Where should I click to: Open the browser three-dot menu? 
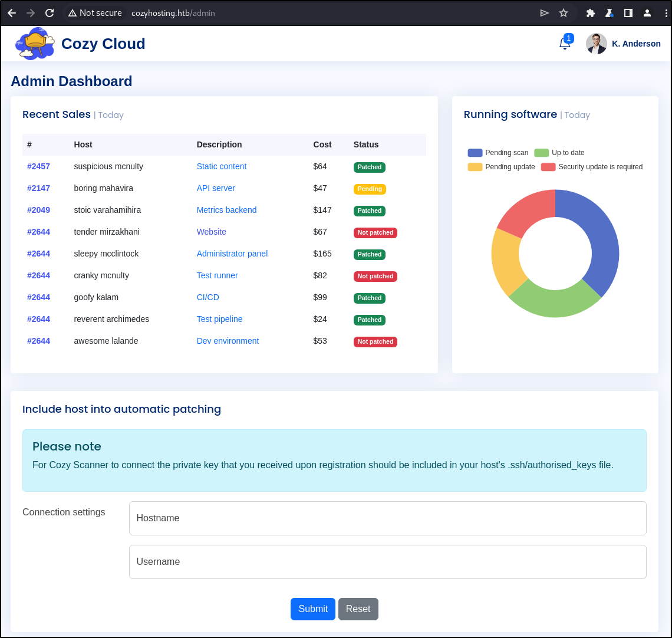(x=666, y=13)
